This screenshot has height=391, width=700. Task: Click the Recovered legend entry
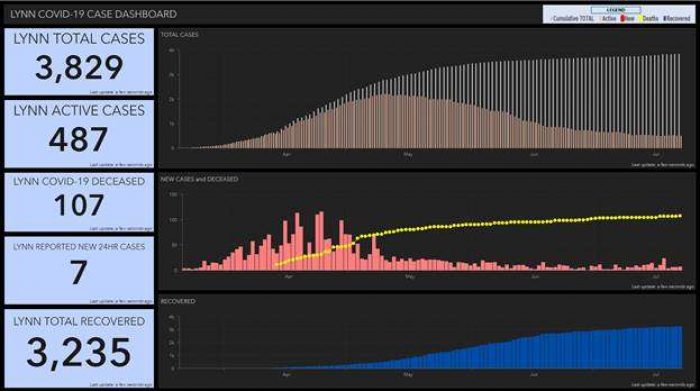[x=676, y=18]
